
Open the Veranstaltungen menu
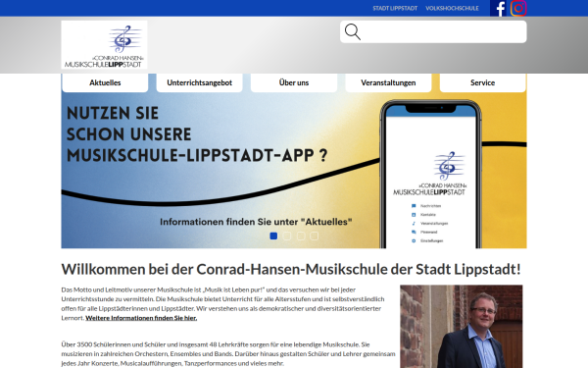point(388,82)
